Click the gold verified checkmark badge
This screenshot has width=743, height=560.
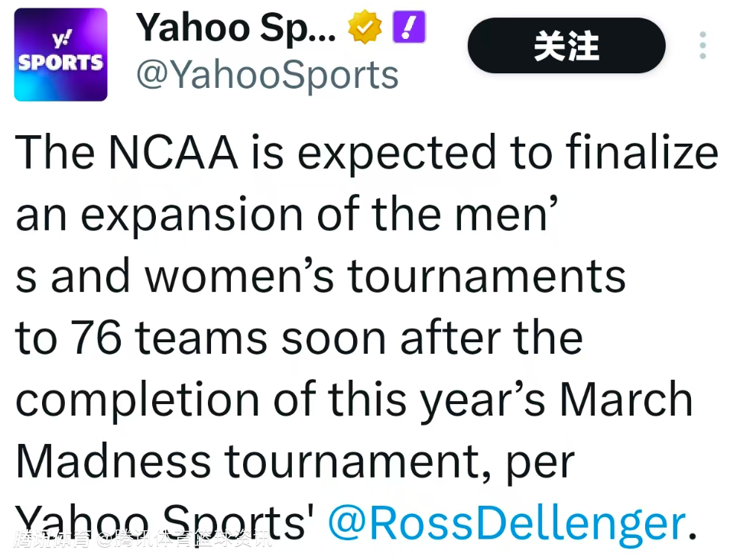click(x=365, y=29)
